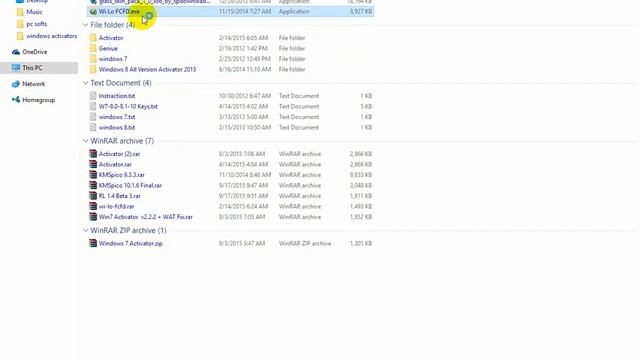Open the windows 7 folder icon
The height and width of the screenshot is (360, 640).
93,59
